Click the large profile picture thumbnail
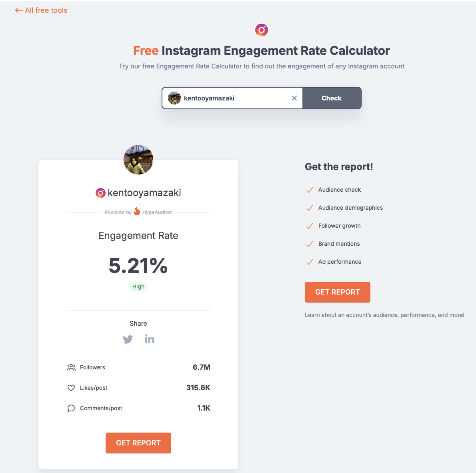476x473 pixels. pyautogui.click(x=138, y=160)
